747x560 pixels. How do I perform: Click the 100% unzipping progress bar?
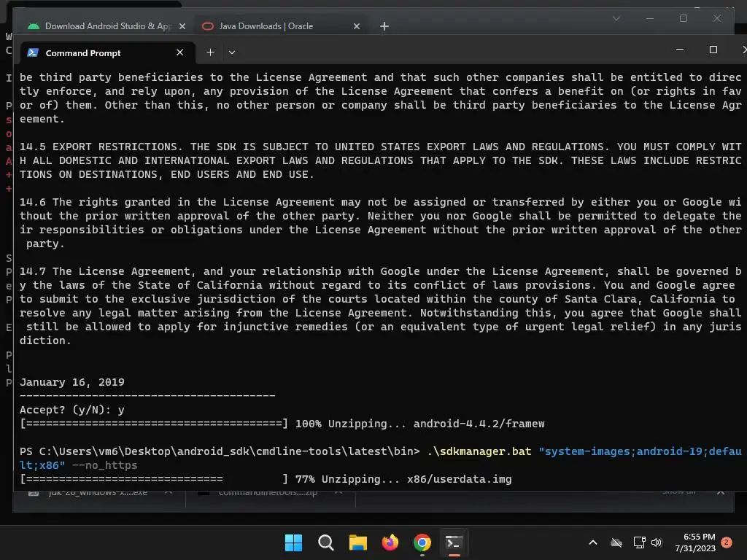point(154,424)
